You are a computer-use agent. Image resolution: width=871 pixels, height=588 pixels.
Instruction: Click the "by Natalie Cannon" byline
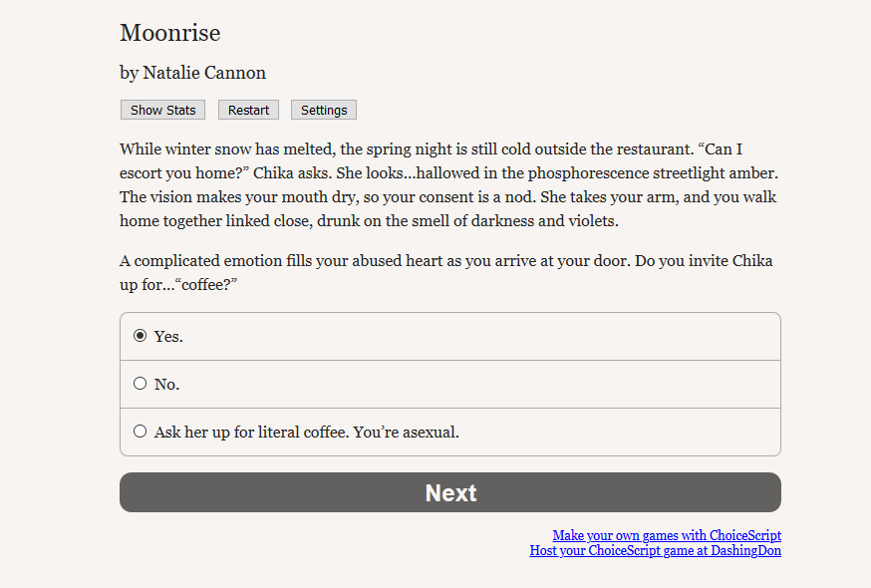193,73
